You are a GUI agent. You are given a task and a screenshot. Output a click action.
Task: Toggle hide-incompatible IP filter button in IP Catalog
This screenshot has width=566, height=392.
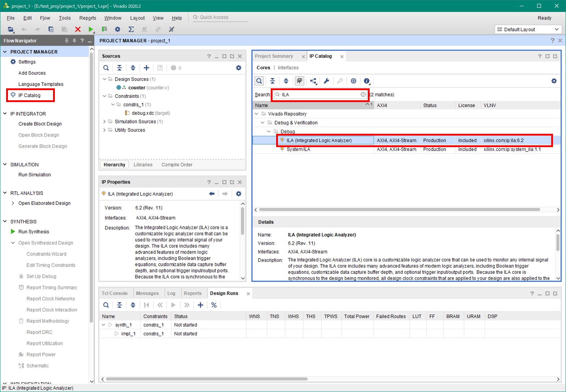tap(299, 81)
